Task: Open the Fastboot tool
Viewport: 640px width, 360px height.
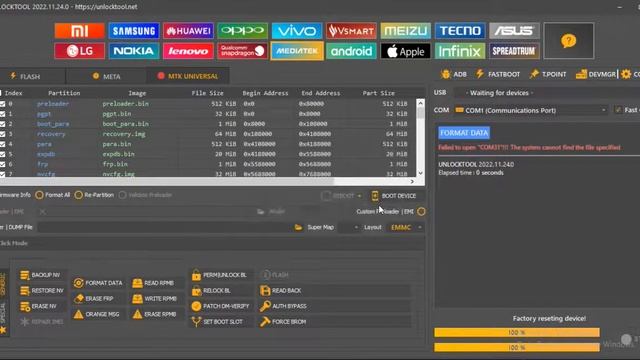Action: [x=498, y=74]
